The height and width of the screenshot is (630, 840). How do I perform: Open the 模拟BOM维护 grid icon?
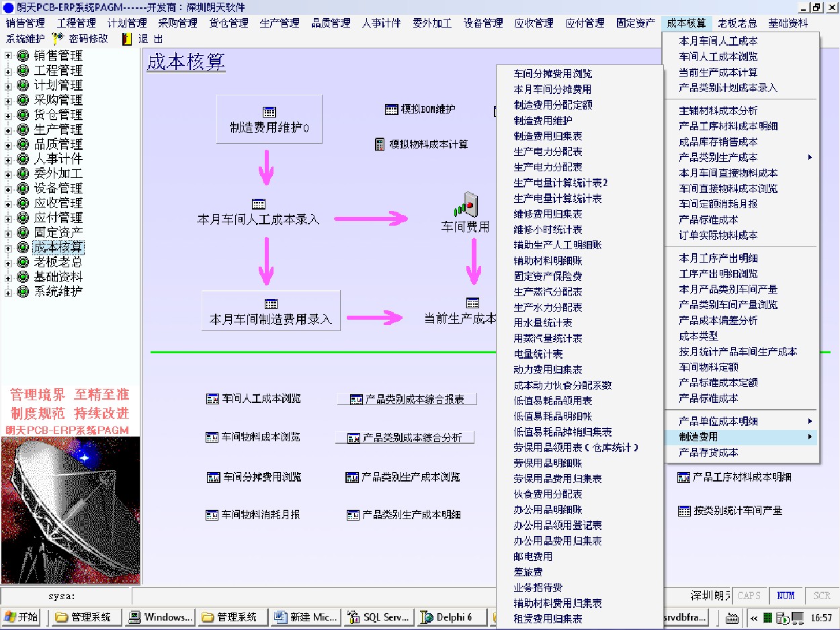(392, 109)
